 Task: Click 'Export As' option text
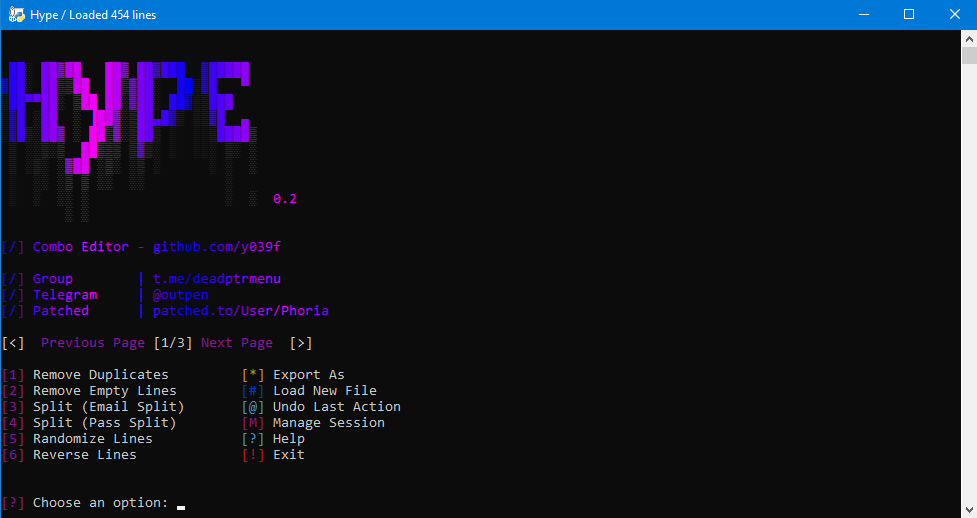click(309, 375)
